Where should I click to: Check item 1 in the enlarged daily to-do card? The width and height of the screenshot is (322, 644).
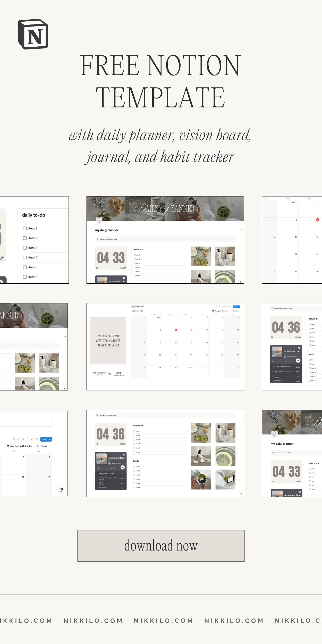(25, 228)
